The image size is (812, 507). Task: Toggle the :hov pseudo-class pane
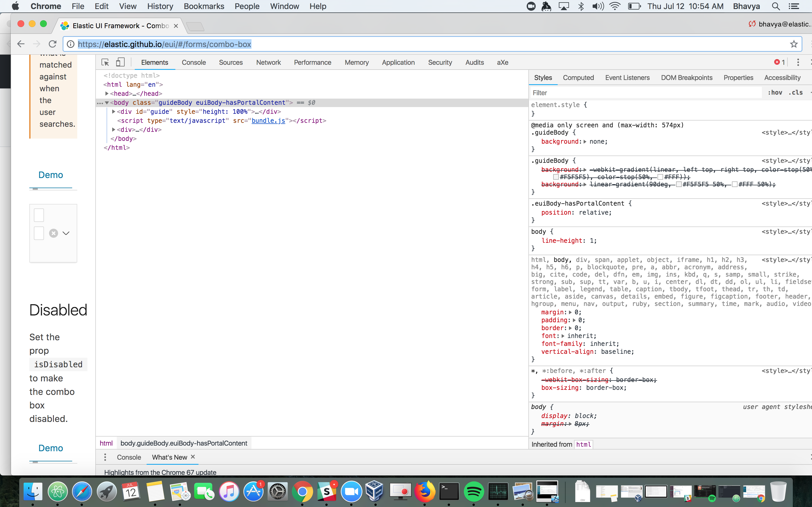(x=776, y=93)
